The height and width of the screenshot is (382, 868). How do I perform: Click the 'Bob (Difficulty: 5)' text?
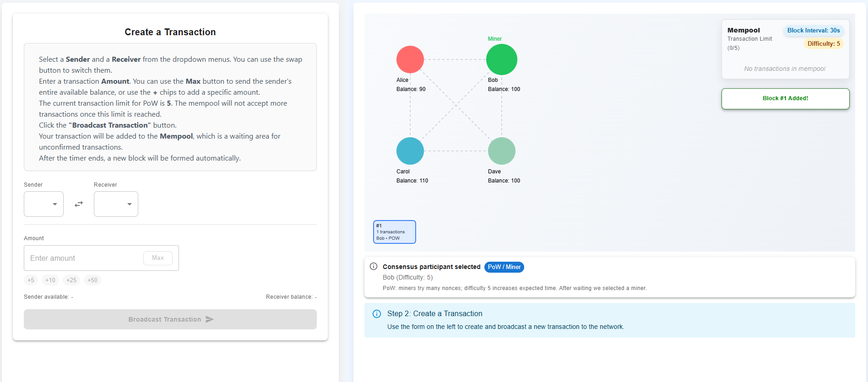[x=407, y=277]
